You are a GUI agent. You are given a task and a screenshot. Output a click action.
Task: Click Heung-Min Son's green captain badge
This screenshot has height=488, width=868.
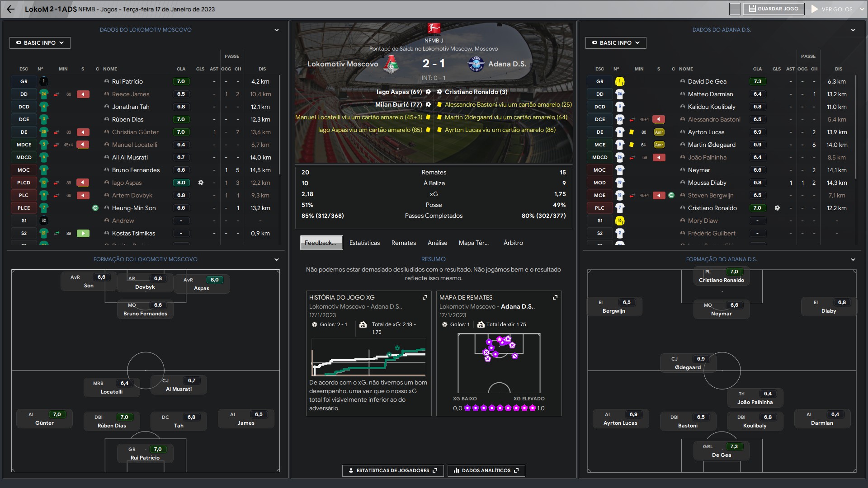click(95, 208)
